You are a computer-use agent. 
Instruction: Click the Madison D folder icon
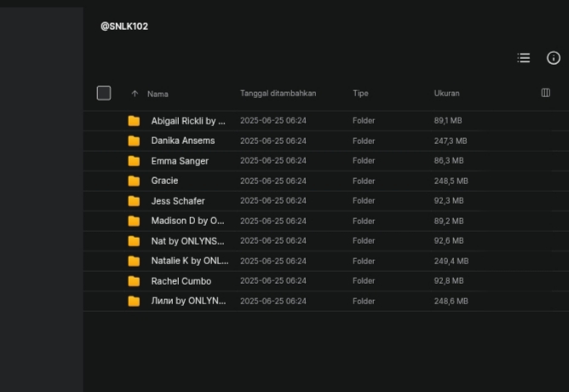coord(134,221)
